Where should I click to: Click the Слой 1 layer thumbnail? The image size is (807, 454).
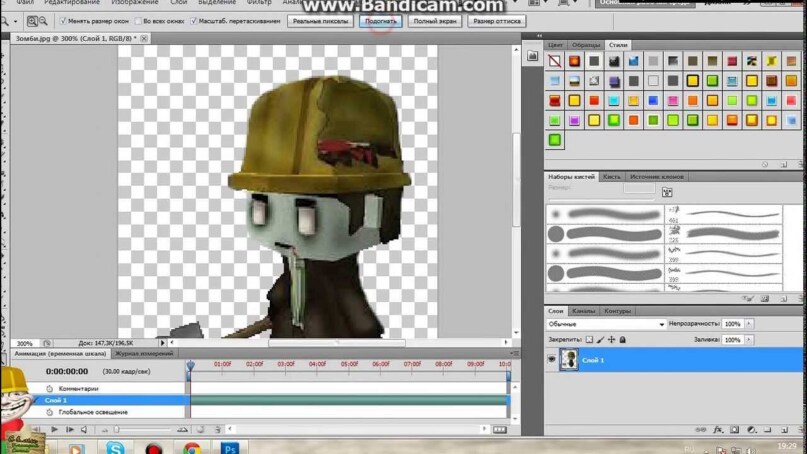569,360
